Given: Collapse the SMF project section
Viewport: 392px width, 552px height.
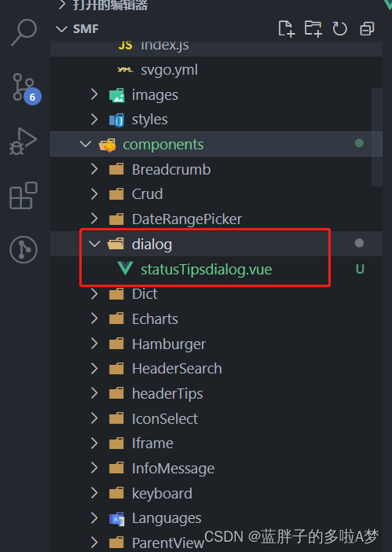Looking at the screenshot, I should click(x=62, y=29).
